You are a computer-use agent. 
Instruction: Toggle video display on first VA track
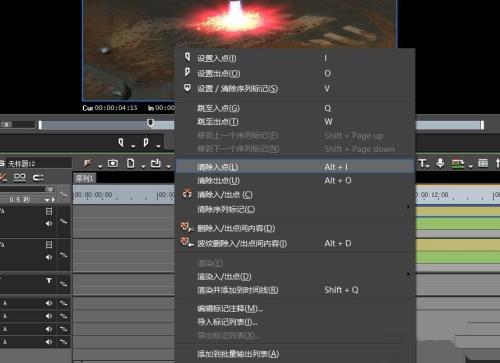(49, 211)
